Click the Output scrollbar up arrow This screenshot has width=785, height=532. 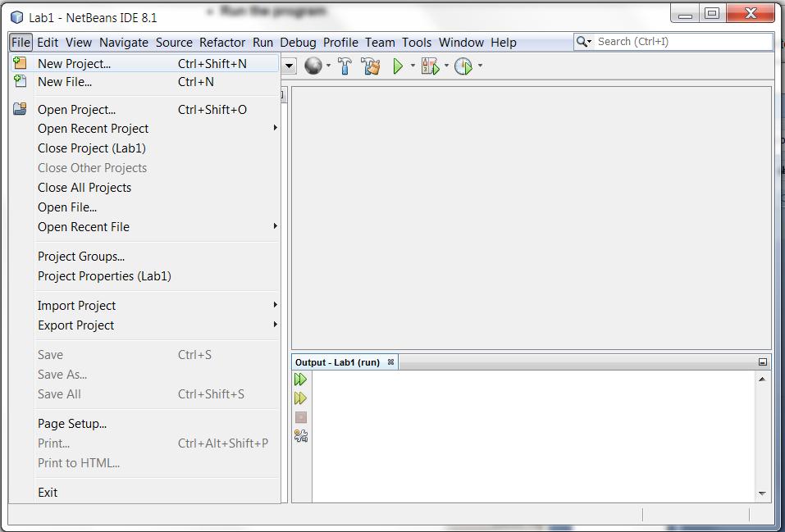coord(762,380)
